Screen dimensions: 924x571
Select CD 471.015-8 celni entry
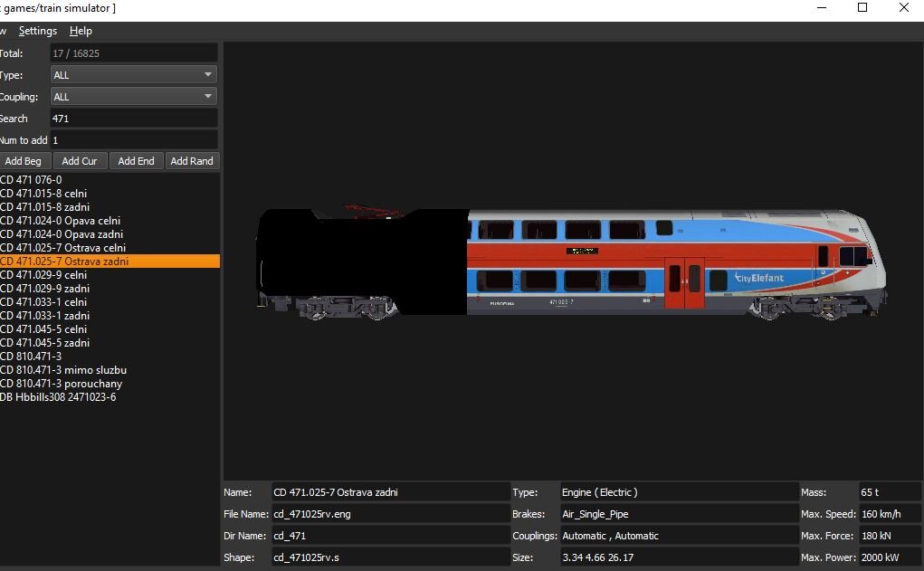[110, 194]
